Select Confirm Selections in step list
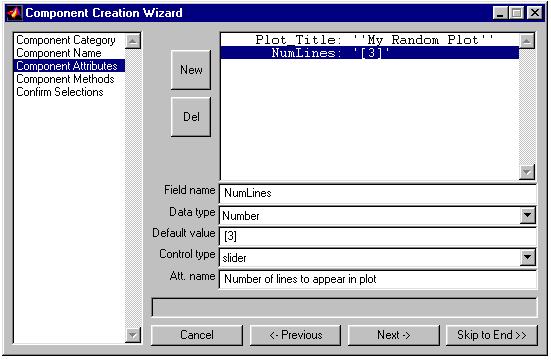Screen dimensions: 551x360 click(69, 92)
